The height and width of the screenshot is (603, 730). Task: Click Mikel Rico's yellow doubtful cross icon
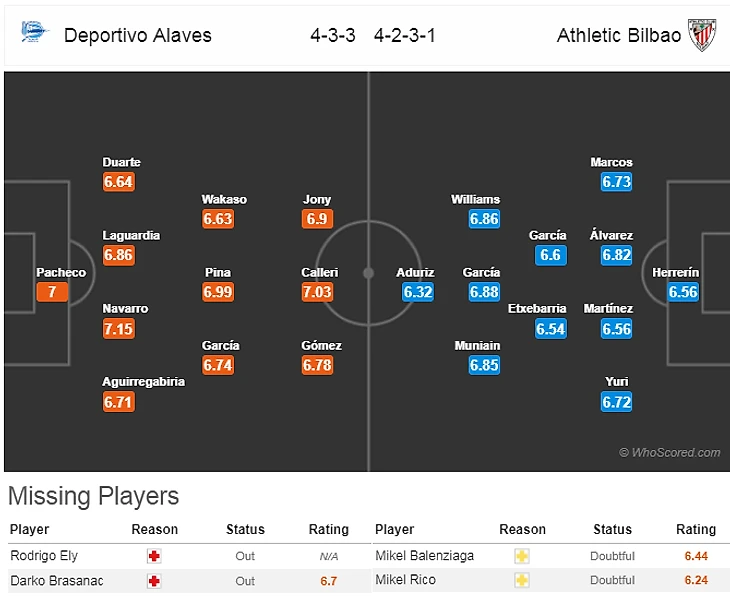[522, 581]
